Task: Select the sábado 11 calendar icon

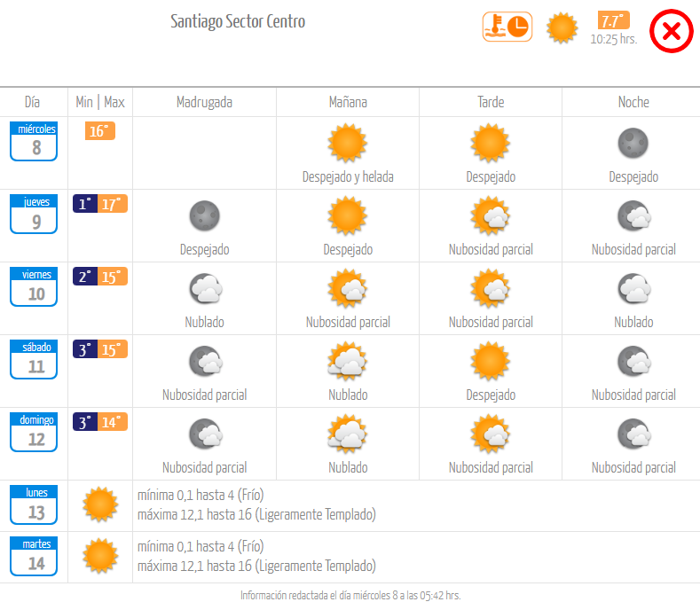Action: coord(34,359)
